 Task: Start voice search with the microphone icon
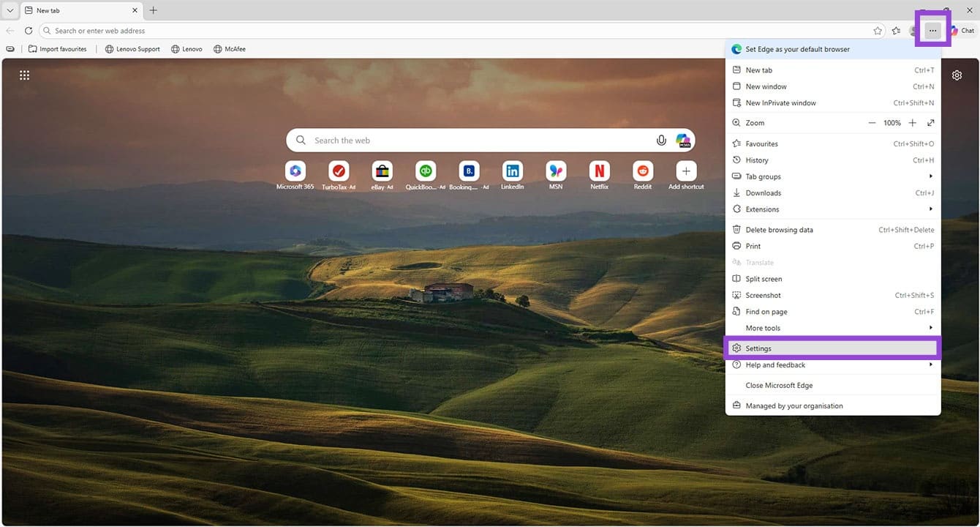[661, 140]
